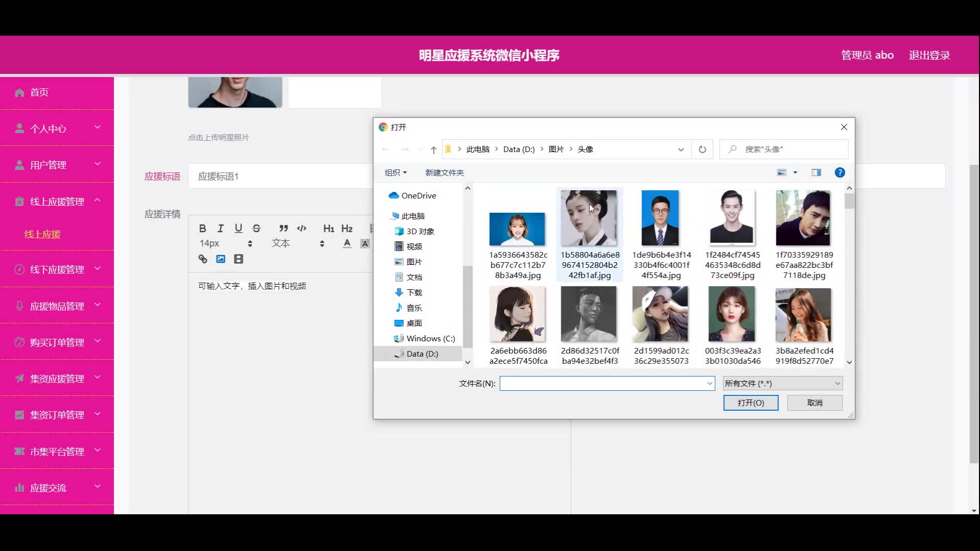Open 组织 menu in file dialog
Screen dimensions: 980x551
pos(396,172)
